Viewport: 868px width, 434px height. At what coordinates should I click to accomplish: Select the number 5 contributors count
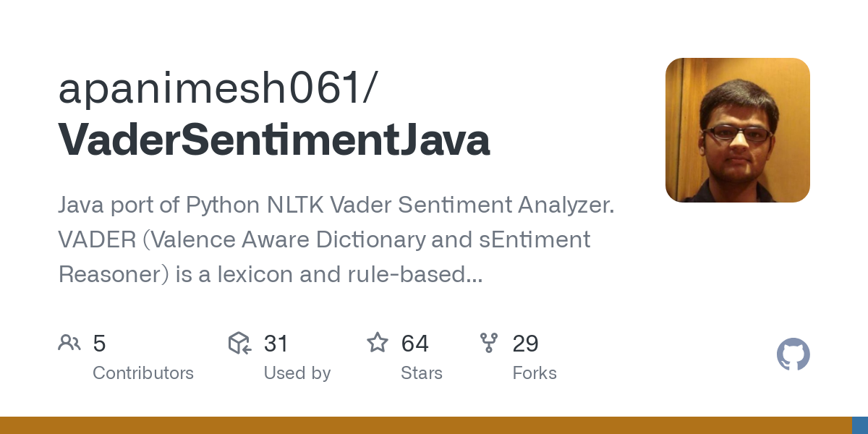(x=100, y=344)
